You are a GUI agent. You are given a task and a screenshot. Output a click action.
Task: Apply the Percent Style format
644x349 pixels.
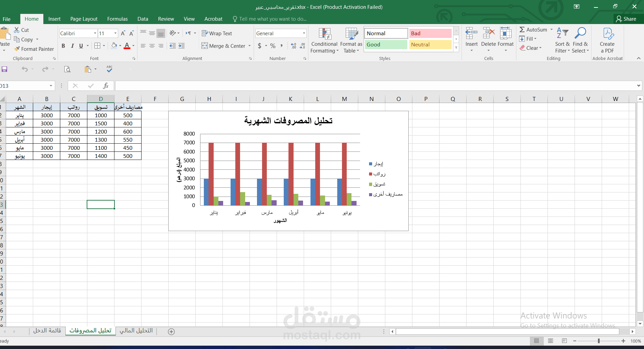click(x=273, y=46)
